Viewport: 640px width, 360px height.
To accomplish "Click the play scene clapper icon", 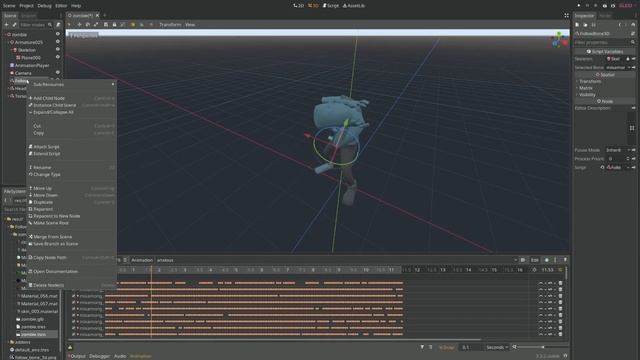I will coord(605,6).
